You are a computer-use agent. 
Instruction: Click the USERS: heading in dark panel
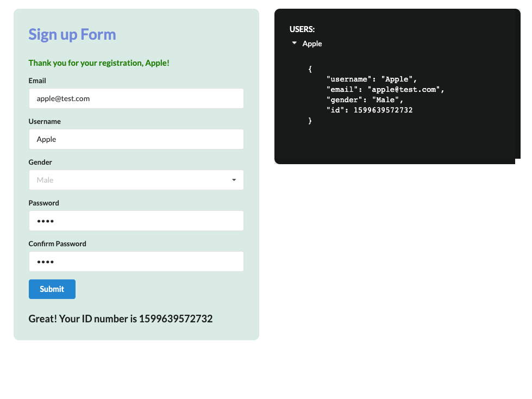click(302, 29)
